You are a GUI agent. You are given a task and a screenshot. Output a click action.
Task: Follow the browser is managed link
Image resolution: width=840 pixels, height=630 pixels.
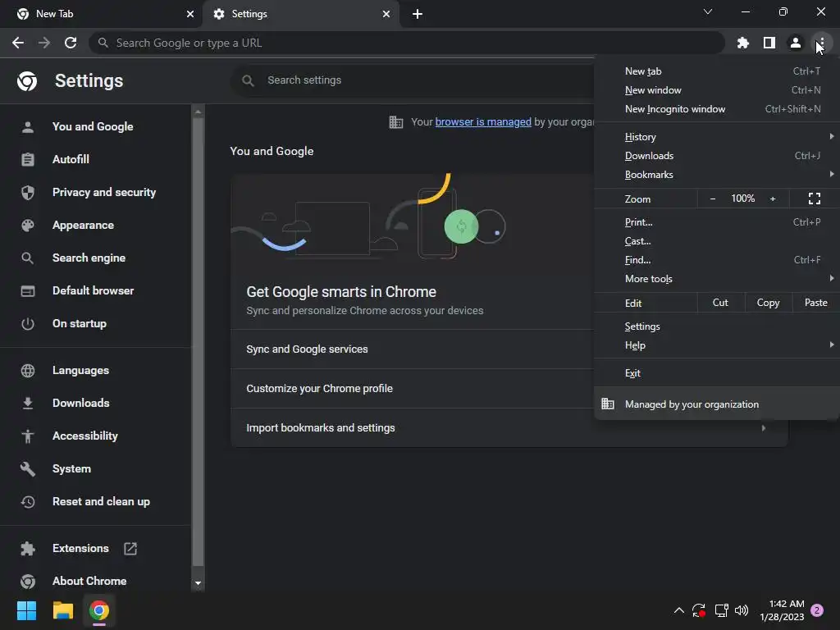click(x=482, y=122)
